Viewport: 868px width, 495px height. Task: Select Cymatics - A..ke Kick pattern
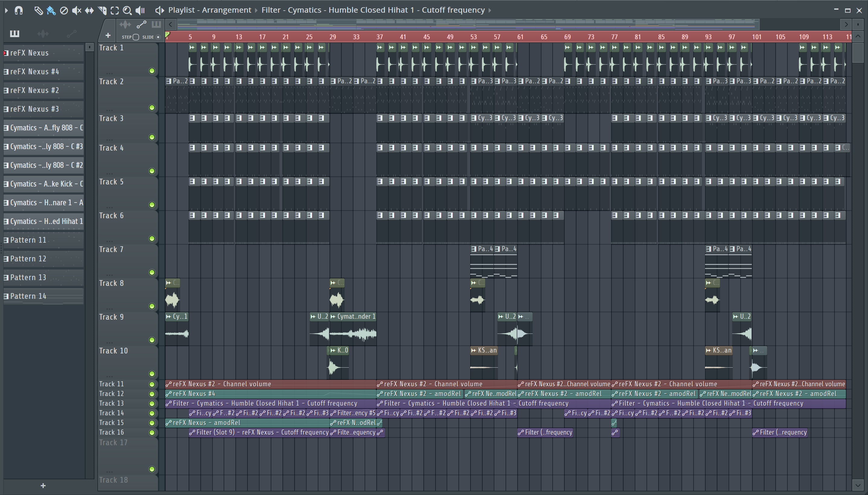tap(43, 184)
